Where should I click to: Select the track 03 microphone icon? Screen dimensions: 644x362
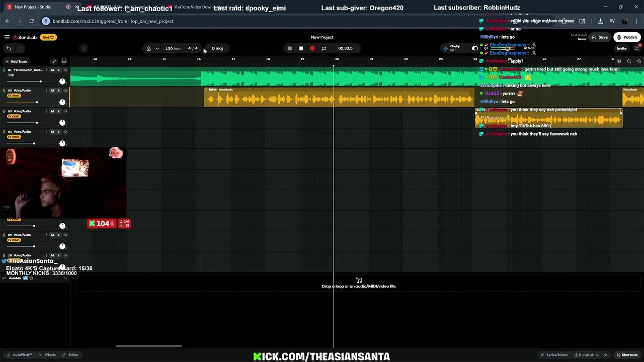point(4,111)
